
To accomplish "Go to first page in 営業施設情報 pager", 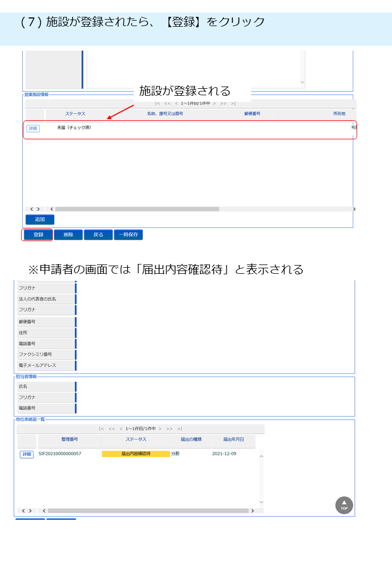I will coord(157,103).
